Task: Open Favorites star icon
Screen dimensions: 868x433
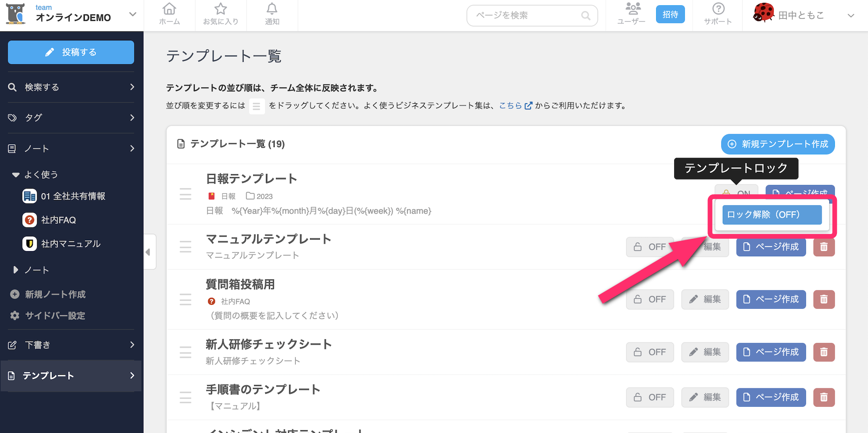Action: [220, 14]
